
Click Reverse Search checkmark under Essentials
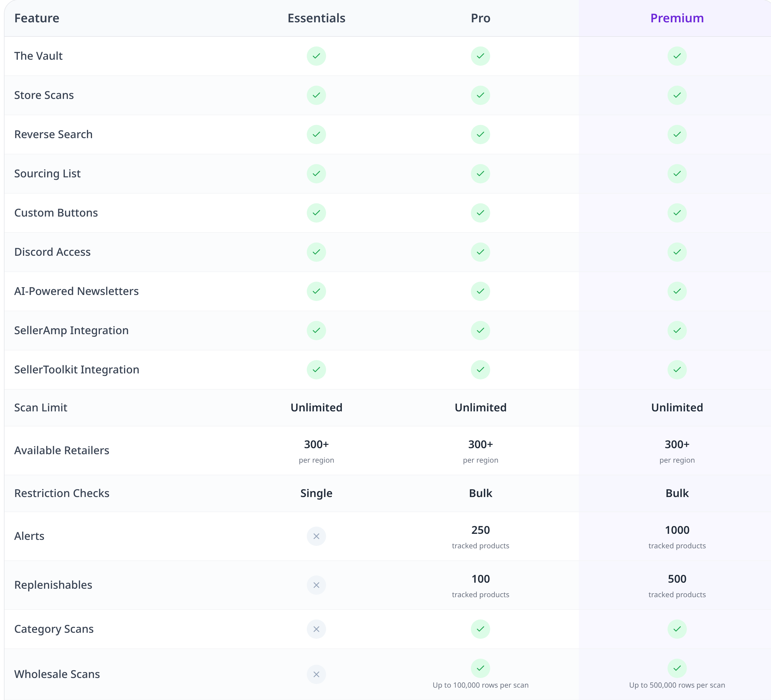pyautogui.click(x=316, y=135)
